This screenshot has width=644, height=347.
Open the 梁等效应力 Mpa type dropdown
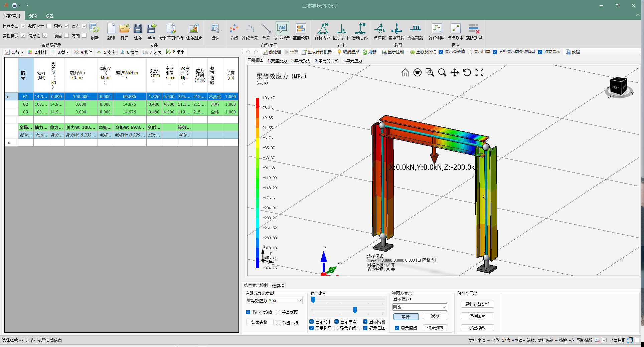click(299, 301)
